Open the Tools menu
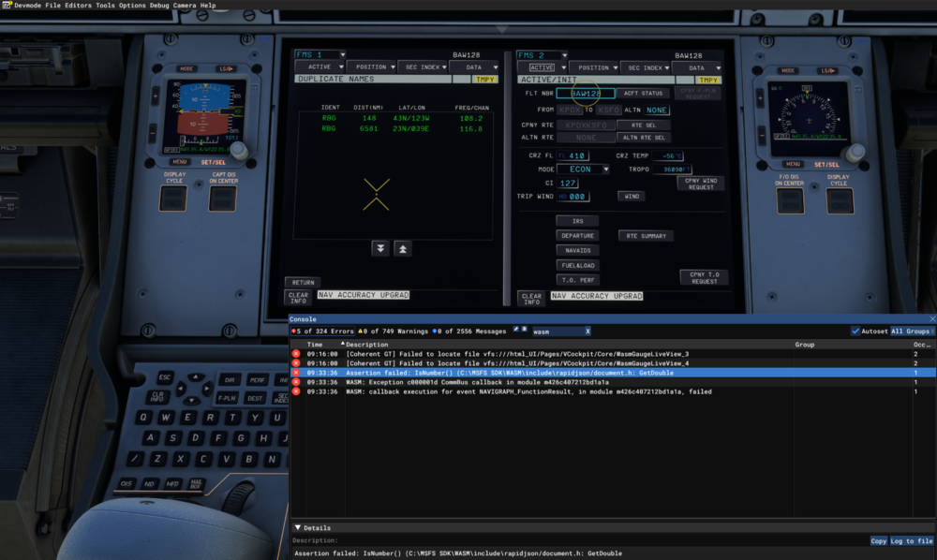This screenshot has width=937, height=560. tap(104, 6)
